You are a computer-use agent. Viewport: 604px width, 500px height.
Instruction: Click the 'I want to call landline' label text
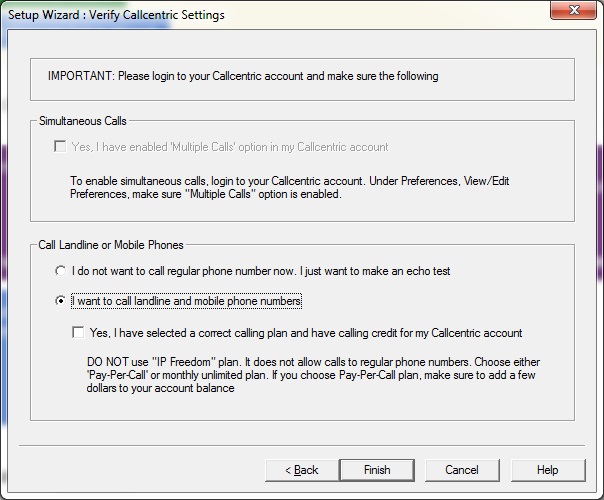(187, 301)
